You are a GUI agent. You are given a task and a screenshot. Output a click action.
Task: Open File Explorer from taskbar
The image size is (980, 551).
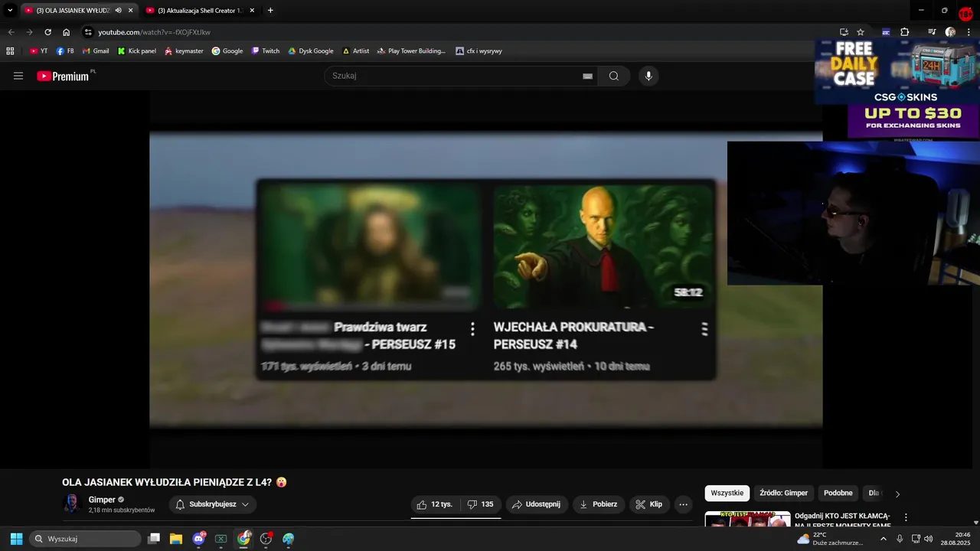point(176,539)
